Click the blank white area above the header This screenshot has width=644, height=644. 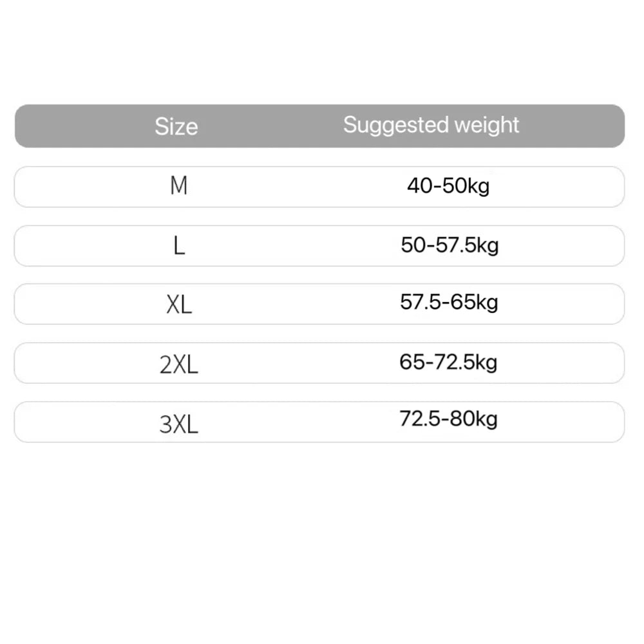point(322,52)
